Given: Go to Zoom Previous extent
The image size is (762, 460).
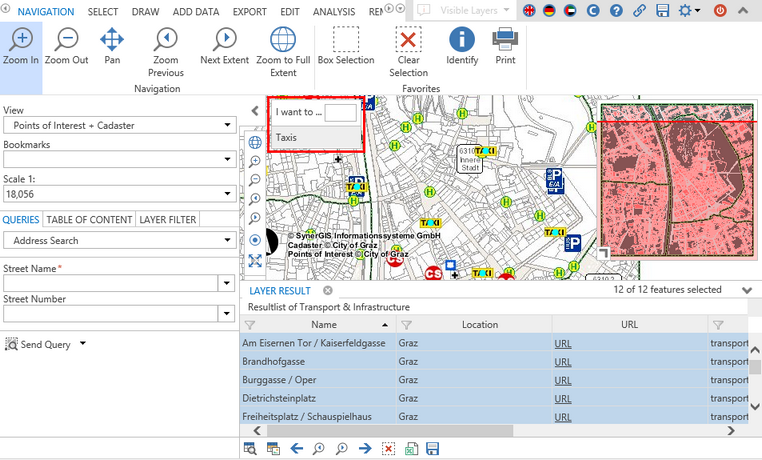Looking at the screenshot, I should [166, 52].
